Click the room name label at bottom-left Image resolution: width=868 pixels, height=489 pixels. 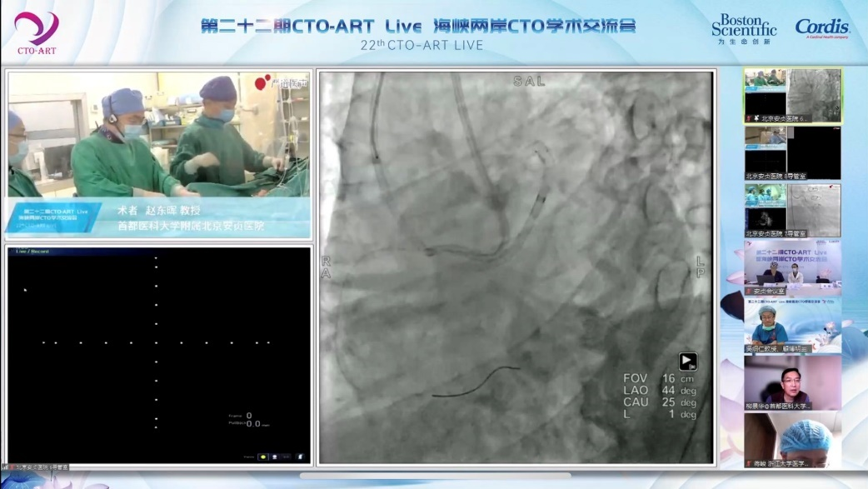click(x=37, y=467)
